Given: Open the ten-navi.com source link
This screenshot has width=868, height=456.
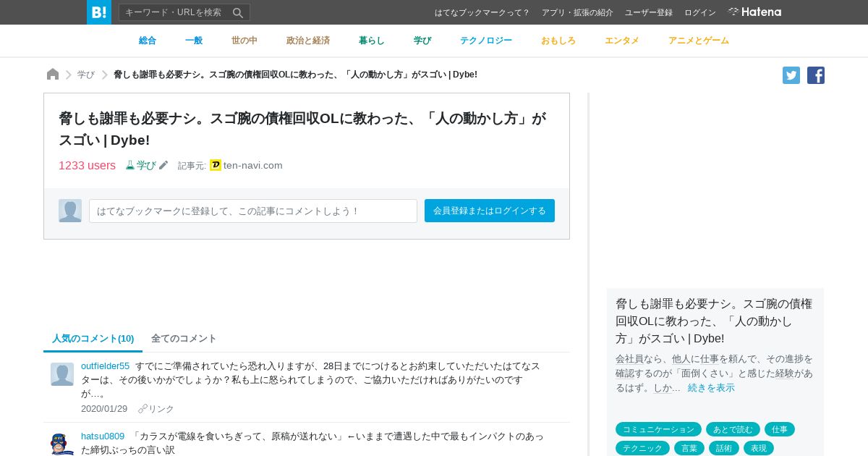Looking at the screenshot, I should (252, 165).
